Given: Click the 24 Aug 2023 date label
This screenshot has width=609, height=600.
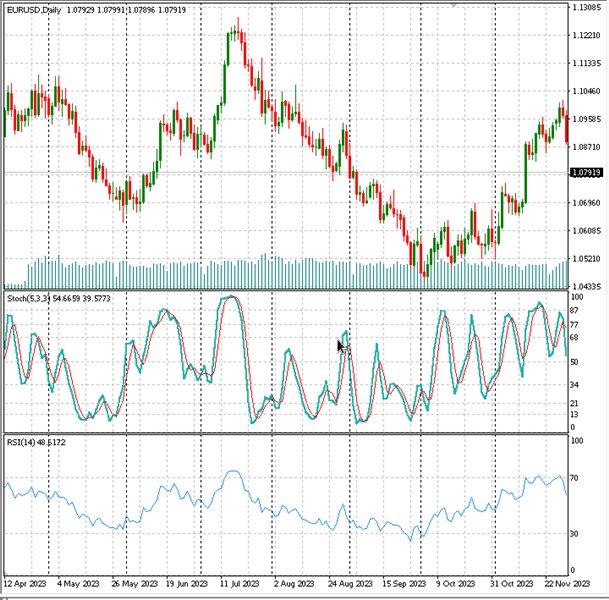Looking at the screenshot, I should tap(350, 584).
